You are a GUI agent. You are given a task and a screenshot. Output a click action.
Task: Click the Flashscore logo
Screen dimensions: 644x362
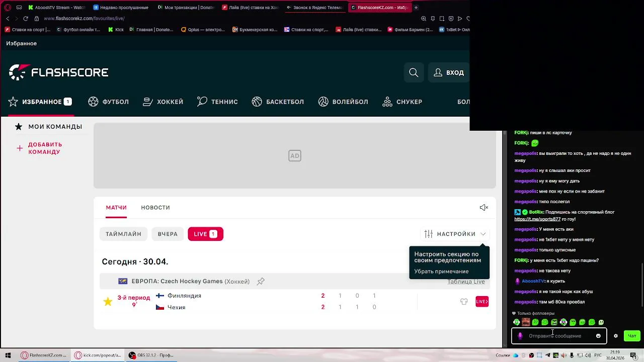(58, 72)
